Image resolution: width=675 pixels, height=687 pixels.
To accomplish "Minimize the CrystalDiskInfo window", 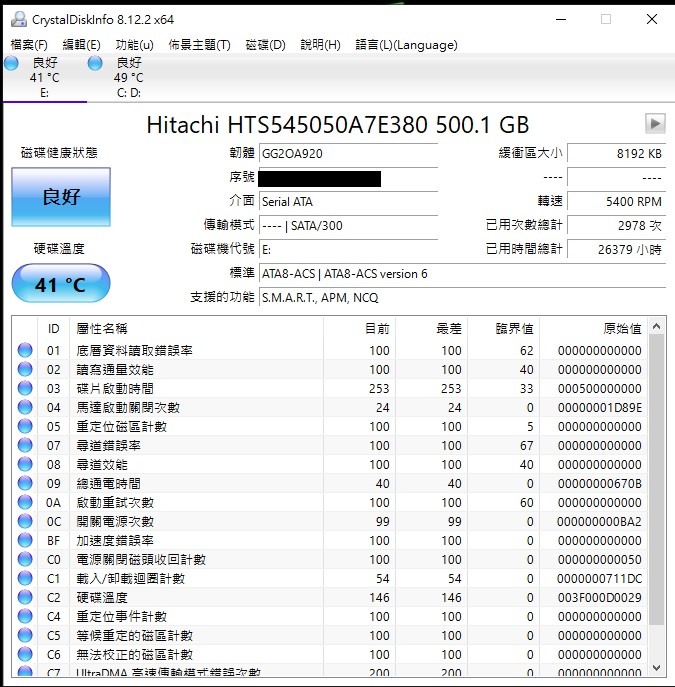I will coord(561,19).
